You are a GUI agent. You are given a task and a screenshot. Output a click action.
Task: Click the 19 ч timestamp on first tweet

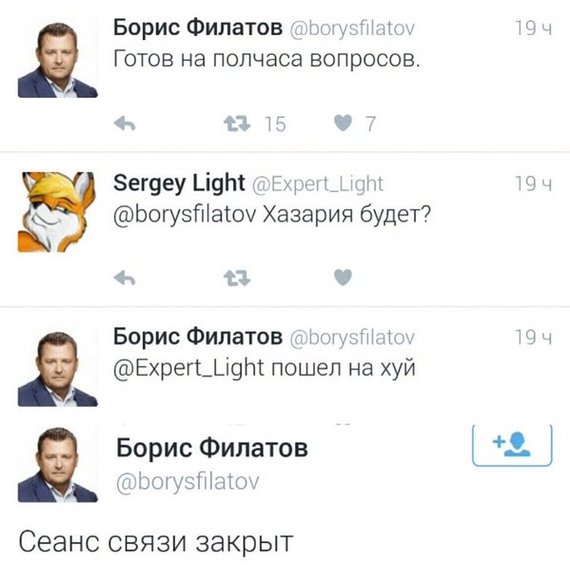coord(533,28)
